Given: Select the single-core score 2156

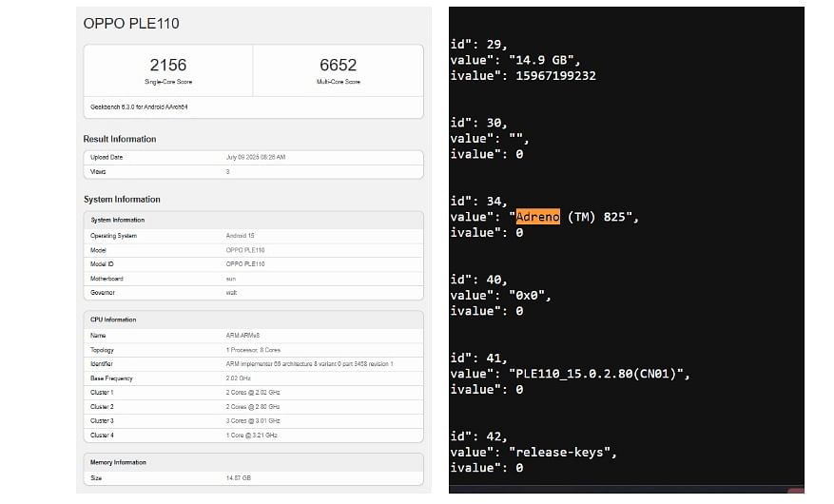Looking at the screenshot, I should pyautogui.click(x=168, y=65).
